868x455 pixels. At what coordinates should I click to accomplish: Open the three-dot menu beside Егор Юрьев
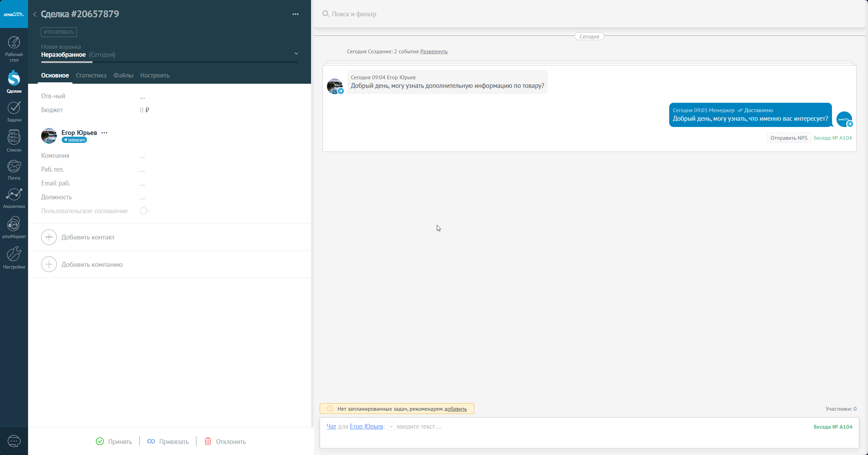[x=104, y=133]
